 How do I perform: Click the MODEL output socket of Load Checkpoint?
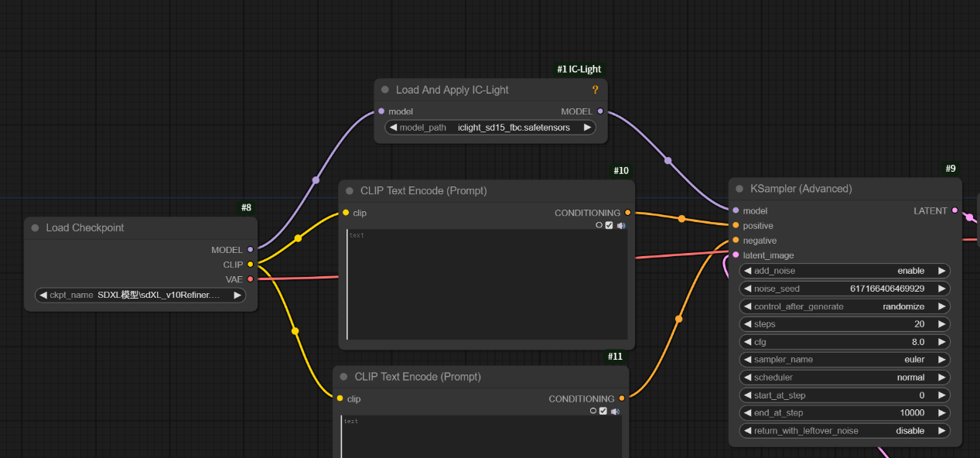250,250
